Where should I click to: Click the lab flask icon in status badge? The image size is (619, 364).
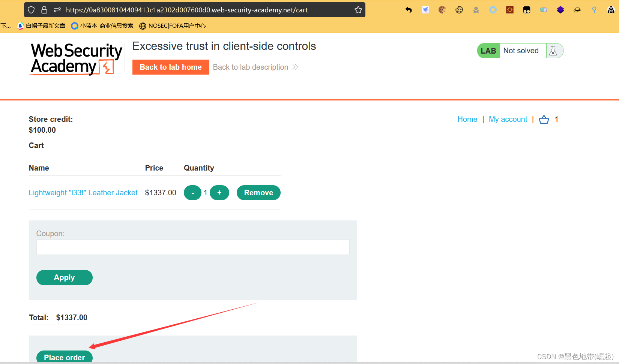[553, 51]
